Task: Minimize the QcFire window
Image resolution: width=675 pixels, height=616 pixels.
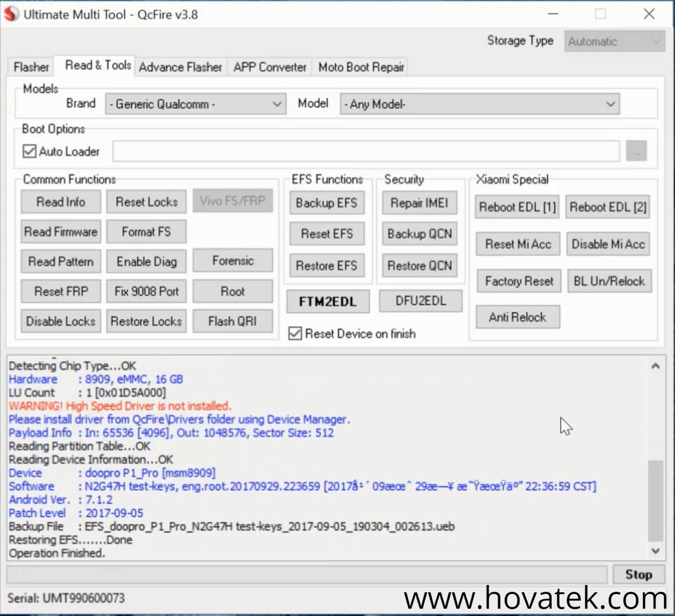Action: [x=553, y=14]
